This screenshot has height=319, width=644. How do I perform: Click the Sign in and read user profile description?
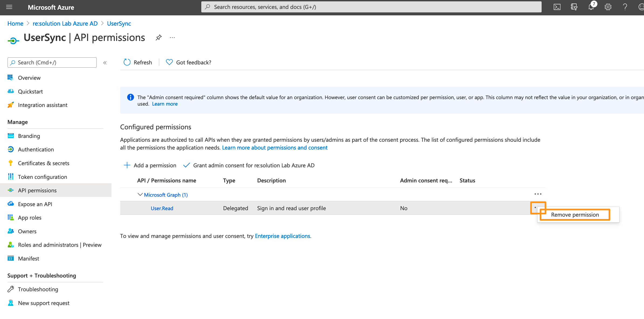pos(292,208)
